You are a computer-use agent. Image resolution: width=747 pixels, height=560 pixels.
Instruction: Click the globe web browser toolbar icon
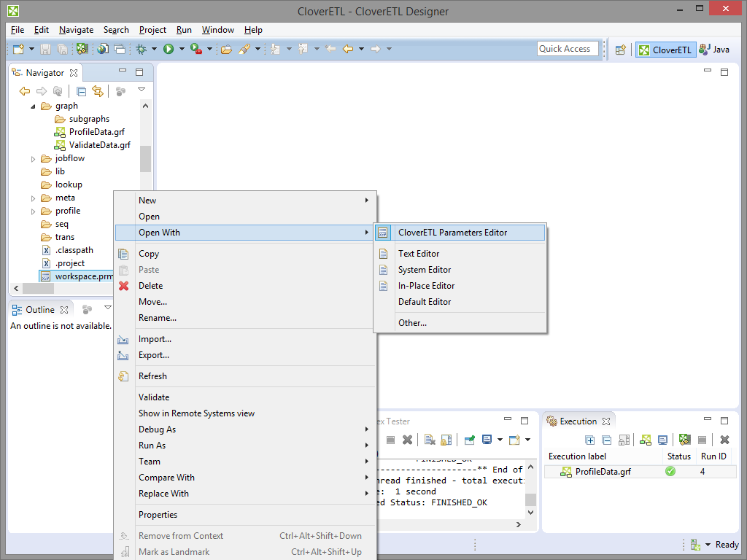coord(103,49)
